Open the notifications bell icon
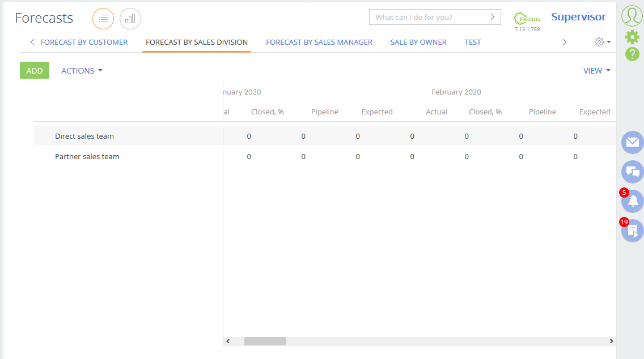644x359 pixels. pos(633,201)
